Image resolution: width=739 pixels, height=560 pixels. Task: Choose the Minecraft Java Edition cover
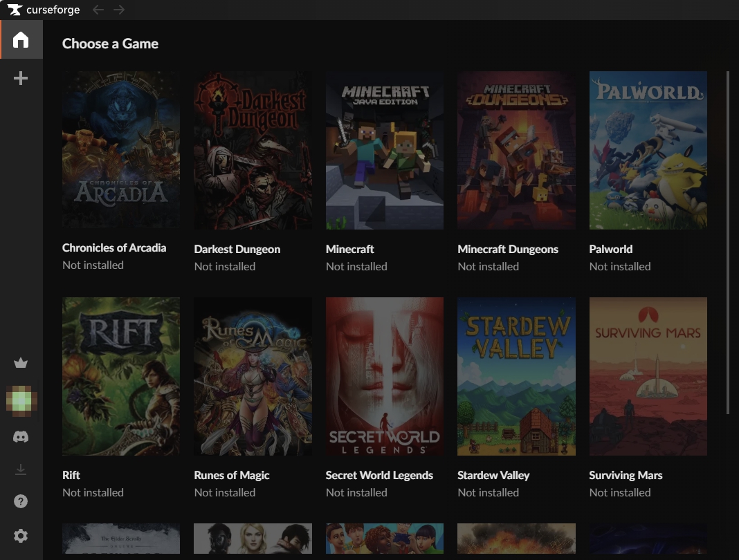tap(385, 150)
